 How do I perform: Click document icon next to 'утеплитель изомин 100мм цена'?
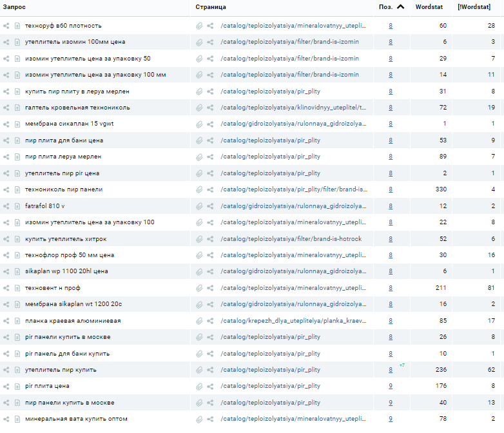pos(17,42)
